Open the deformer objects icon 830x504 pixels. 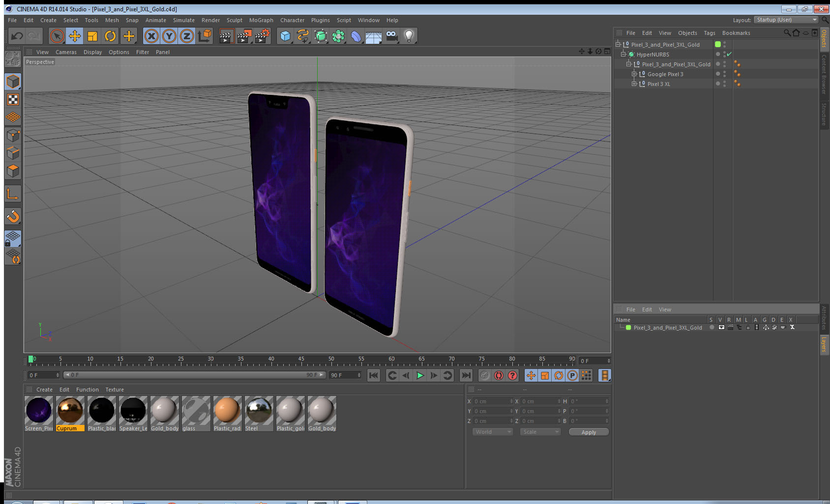click(356, 36)
